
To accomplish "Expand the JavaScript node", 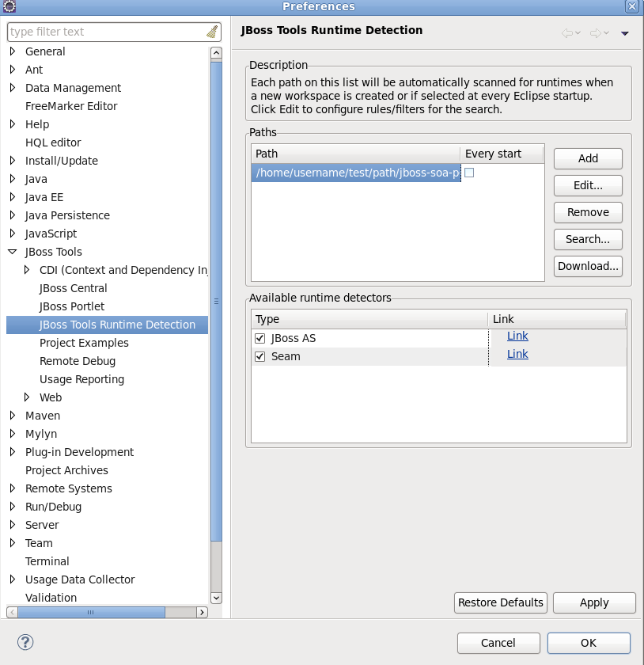I will pos(13,234).
